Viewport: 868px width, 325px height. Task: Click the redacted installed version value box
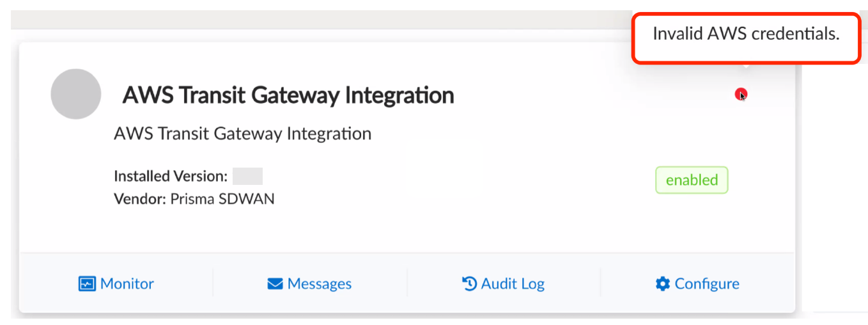247,176
